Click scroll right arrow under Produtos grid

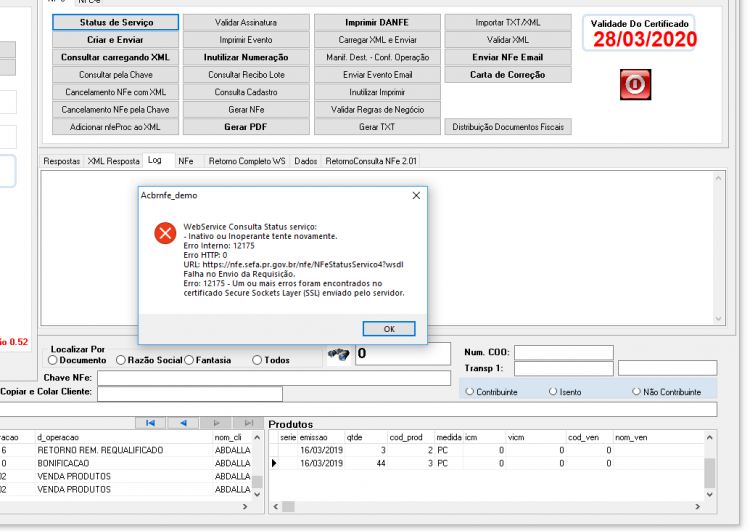pos(697,507)
